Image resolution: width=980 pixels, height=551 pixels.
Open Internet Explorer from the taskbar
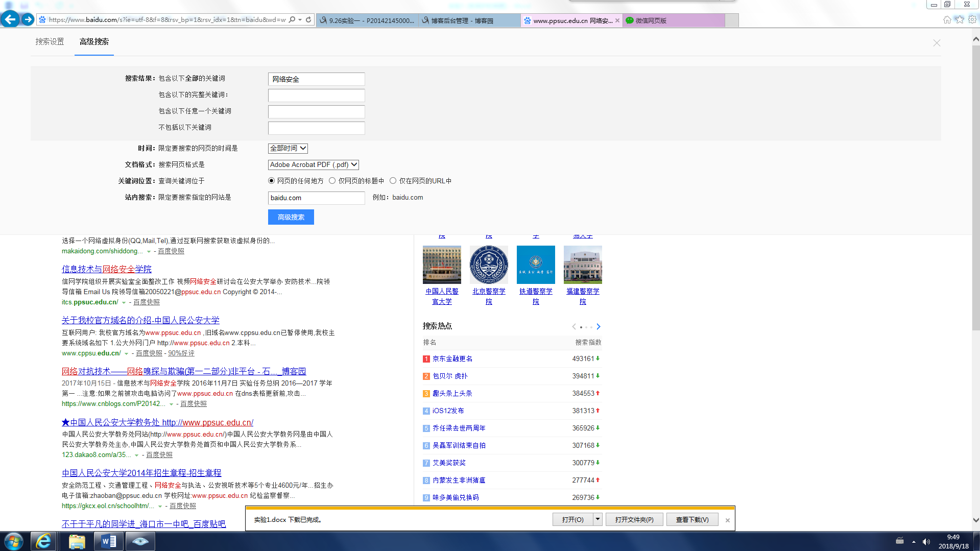[x=44, y=541]
